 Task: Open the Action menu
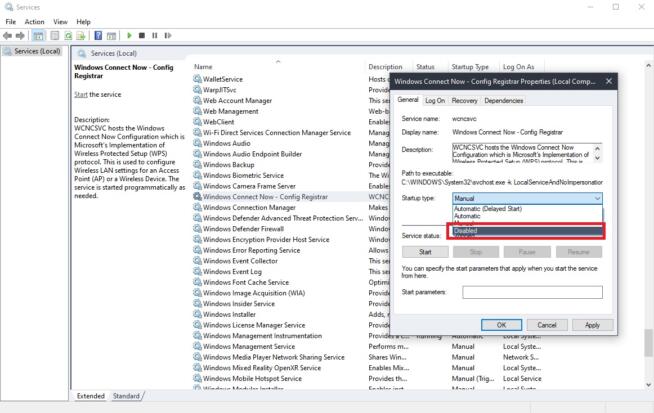click(x=34, y=22)
